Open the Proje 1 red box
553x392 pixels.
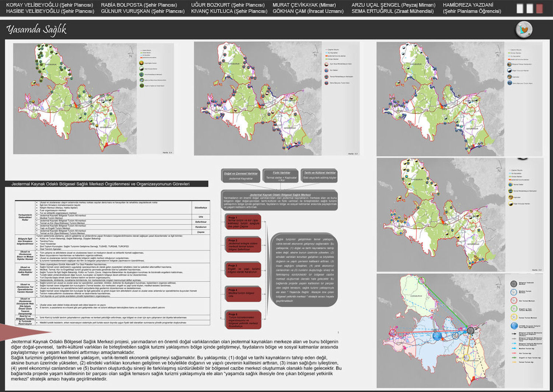(x=243, y=222)
